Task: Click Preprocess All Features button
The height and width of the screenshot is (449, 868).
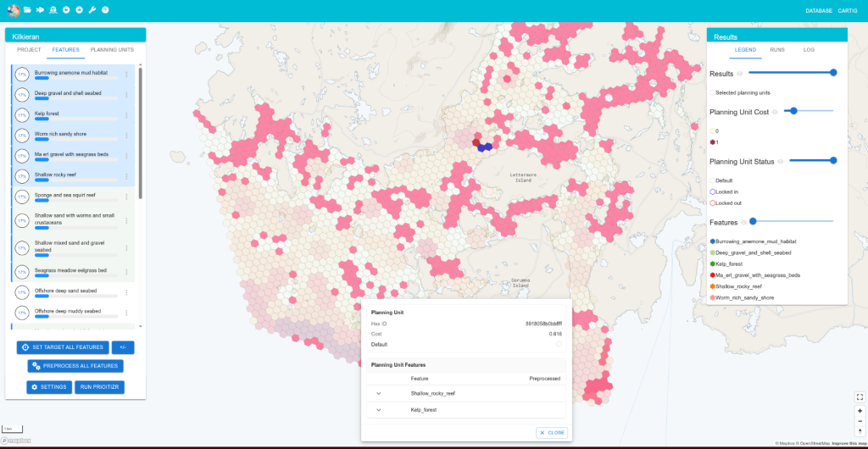Action: (75, 366)
